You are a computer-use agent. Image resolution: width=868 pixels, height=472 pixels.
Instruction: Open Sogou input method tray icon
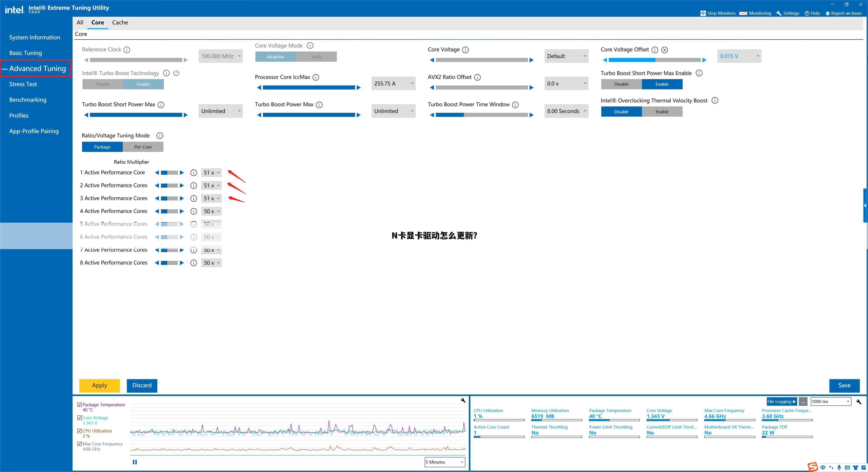(x=813, y=467)
